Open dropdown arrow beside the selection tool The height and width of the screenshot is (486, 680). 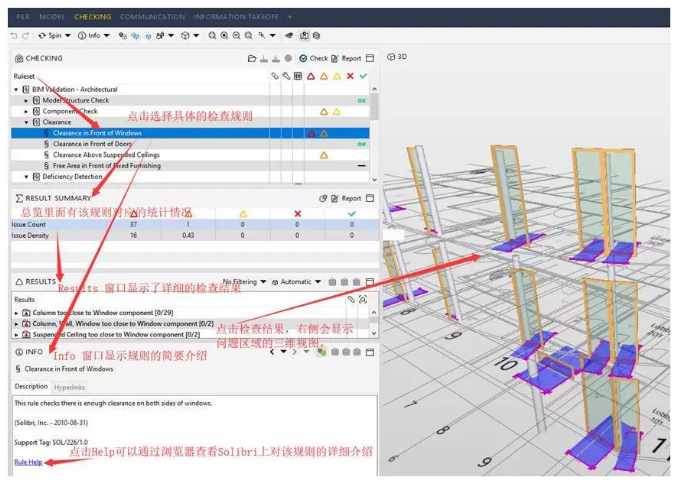[x=272, y=36]
